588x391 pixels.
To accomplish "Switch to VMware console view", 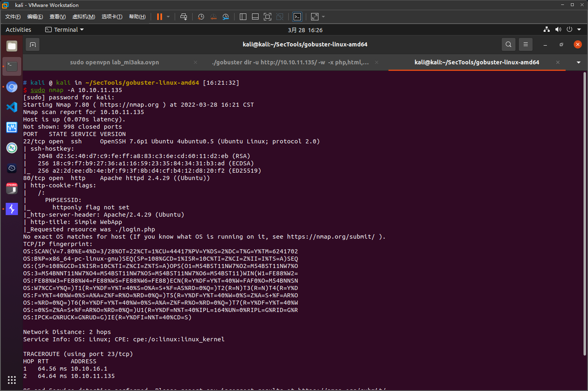I will coord(297,17).
